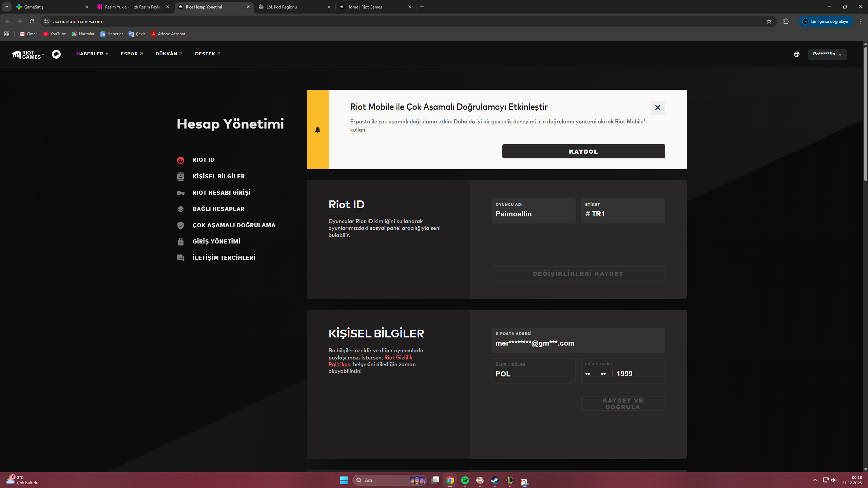Open the Adobe Acrobat bookmark

pyautogui.click(x=168, y=34)
